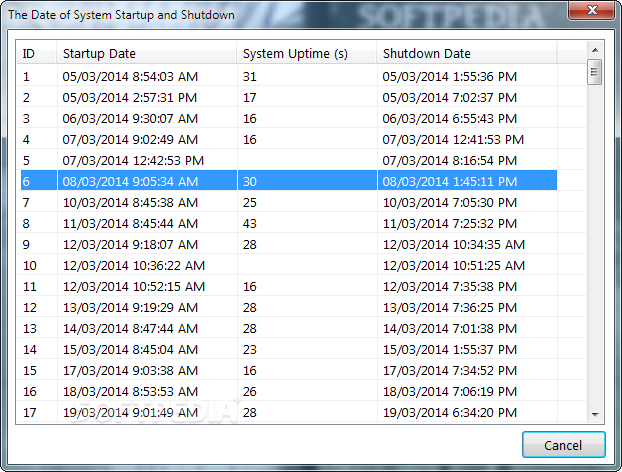Click ID cell 10
Image resolution: width=622 pixels, height=472 pixels.
30,266
